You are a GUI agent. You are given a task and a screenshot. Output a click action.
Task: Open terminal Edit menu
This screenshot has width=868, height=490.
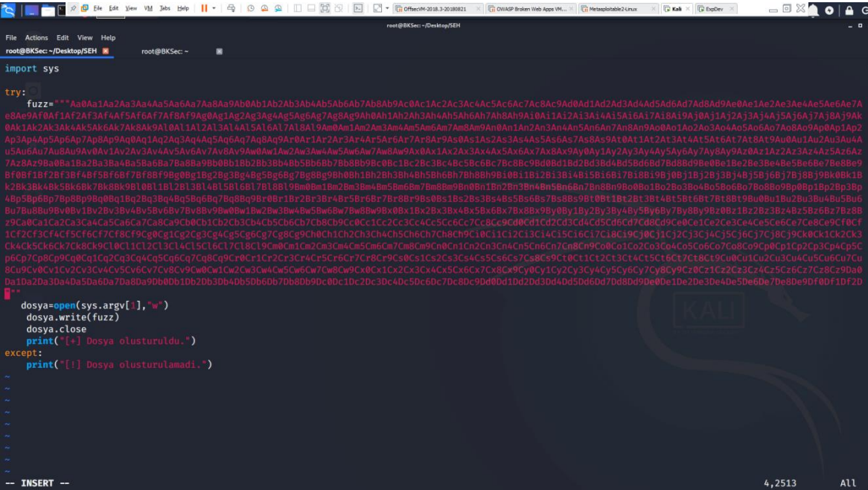click(x=63, y=38)
